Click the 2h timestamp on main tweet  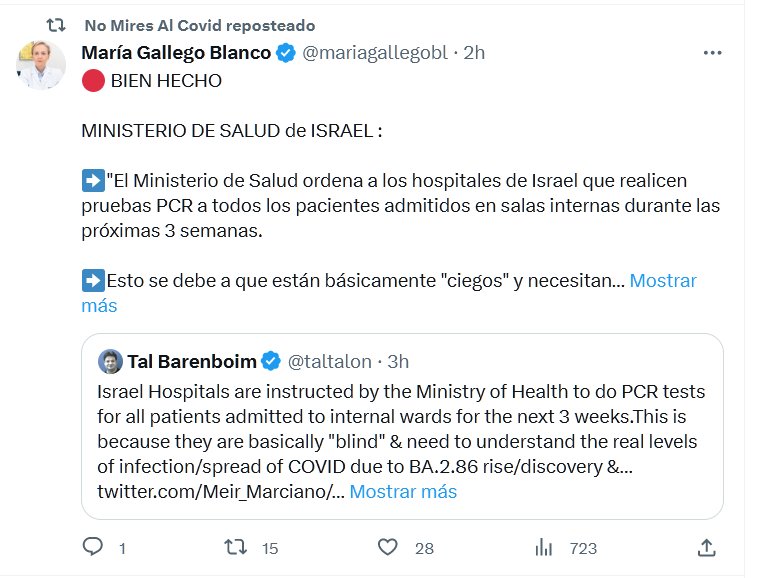tap(474, 53)
